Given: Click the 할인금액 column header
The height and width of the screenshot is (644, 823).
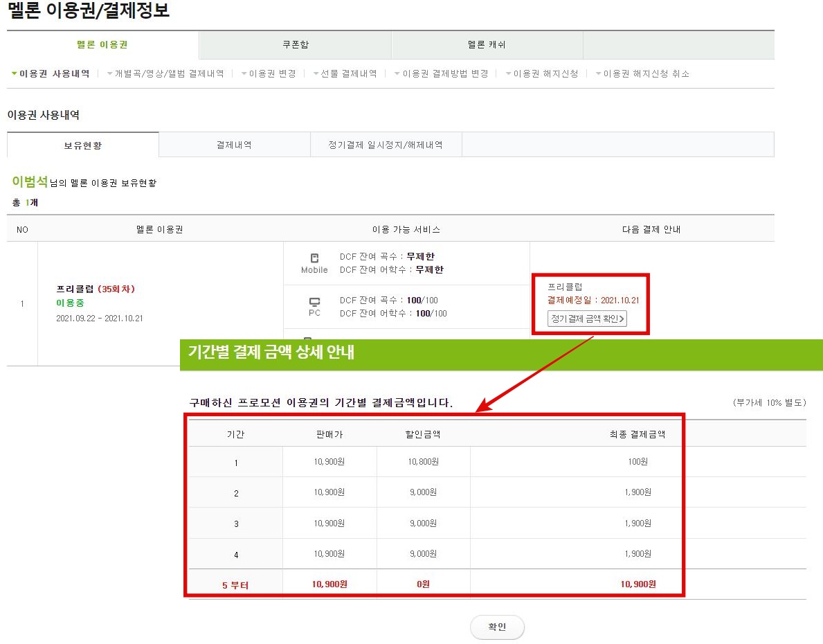Looking at the screenshot, I should [x=423, y=434].
